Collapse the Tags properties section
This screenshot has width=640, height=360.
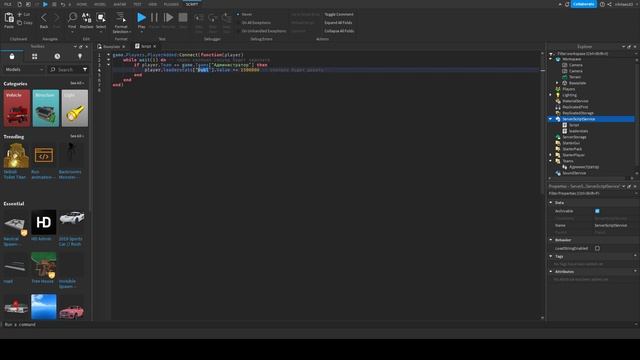[x=551, y=256]
